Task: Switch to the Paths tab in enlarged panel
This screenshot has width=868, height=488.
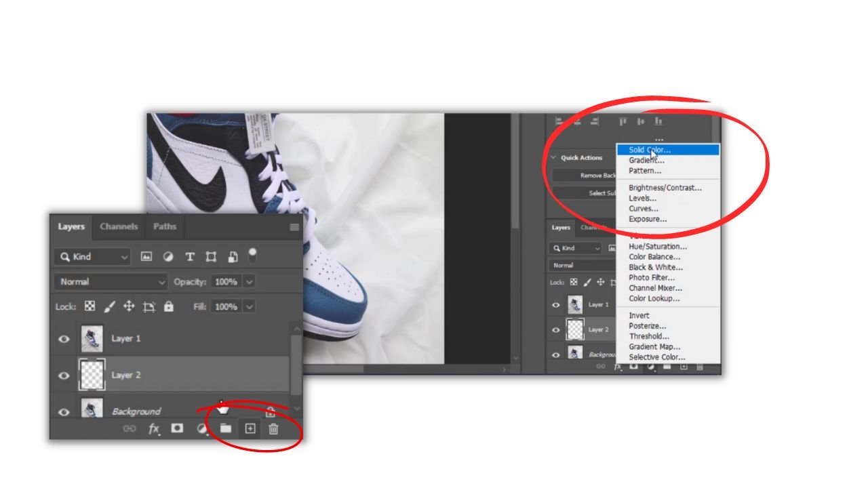Action: [165, 226]
